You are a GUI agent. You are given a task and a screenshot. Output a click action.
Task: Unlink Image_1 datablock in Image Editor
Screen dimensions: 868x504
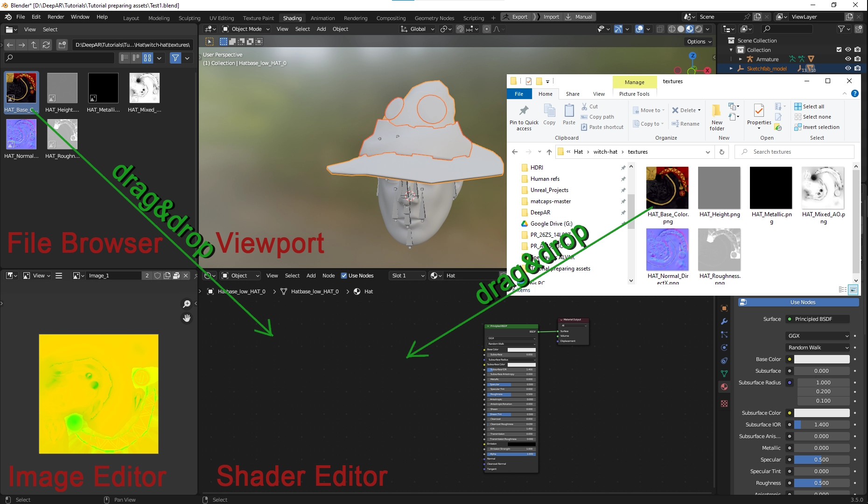pos(186,276)
